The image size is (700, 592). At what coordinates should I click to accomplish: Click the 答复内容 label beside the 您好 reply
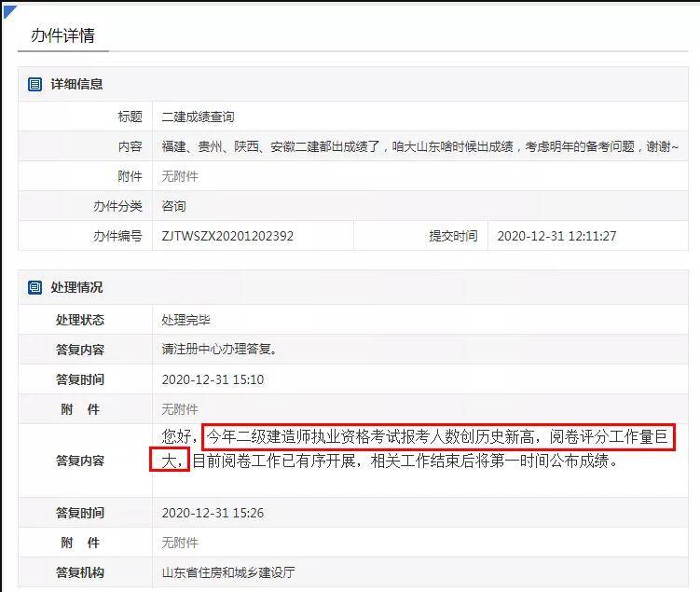point(80,461)
